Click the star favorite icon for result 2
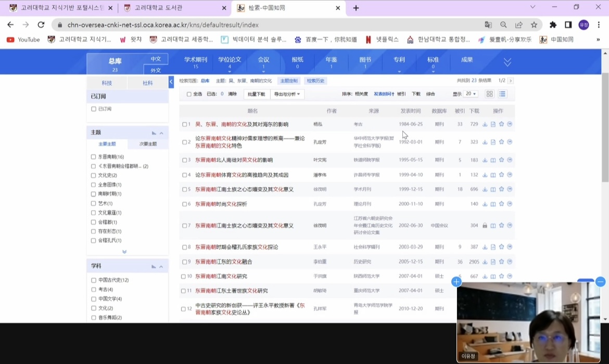609x364 pixels. point(501,142)
